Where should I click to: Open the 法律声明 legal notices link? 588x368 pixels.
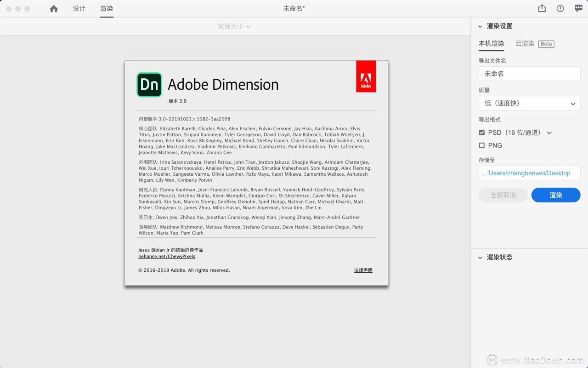point(363,270)
